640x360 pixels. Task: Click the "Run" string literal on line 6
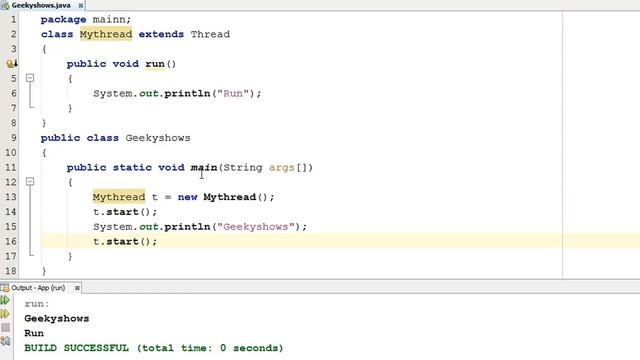coord(233,93)
